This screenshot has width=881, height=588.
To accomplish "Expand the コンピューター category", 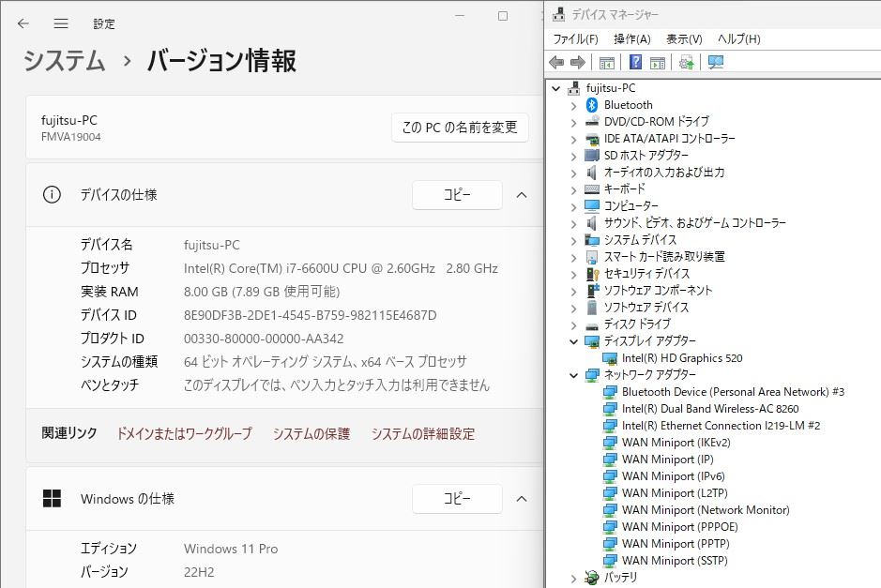I will point(573,206).
